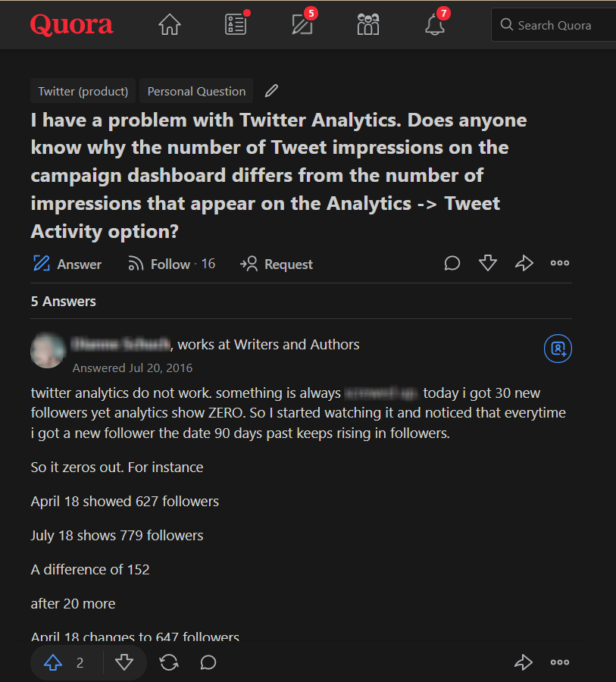The height and width of the screenshot is (682, 616).
Task: Click the edit topics pencil icon
Action: (x=271, y=91)
